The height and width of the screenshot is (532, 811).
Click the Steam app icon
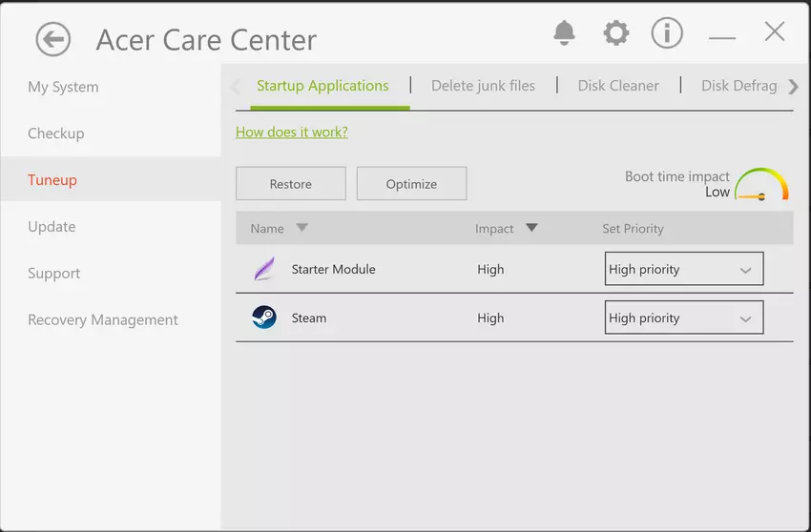click(264, 318)
